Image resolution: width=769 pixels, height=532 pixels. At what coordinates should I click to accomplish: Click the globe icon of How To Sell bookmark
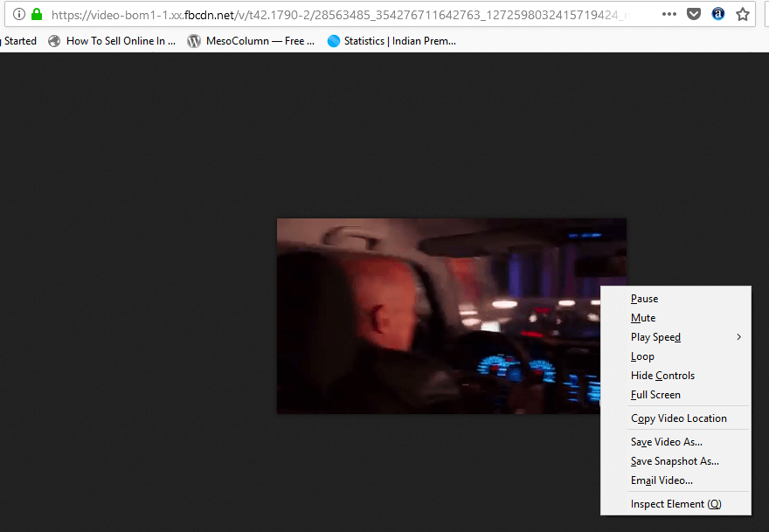[x=54, y=41]
